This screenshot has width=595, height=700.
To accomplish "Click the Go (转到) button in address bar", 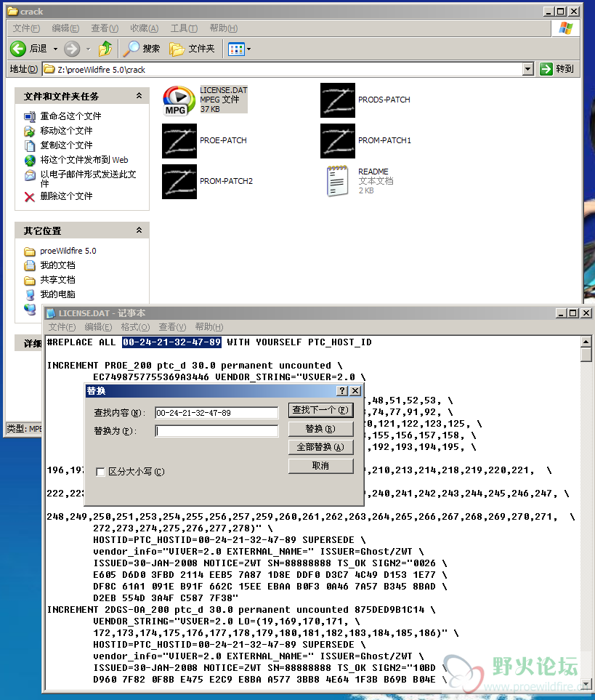I will point(556,69).
